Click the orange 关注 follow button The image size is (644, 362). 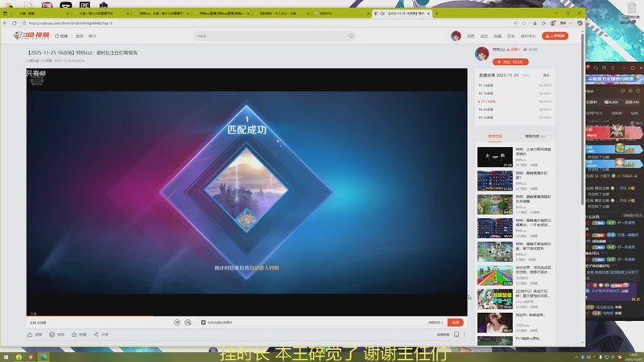coord(510,62)
